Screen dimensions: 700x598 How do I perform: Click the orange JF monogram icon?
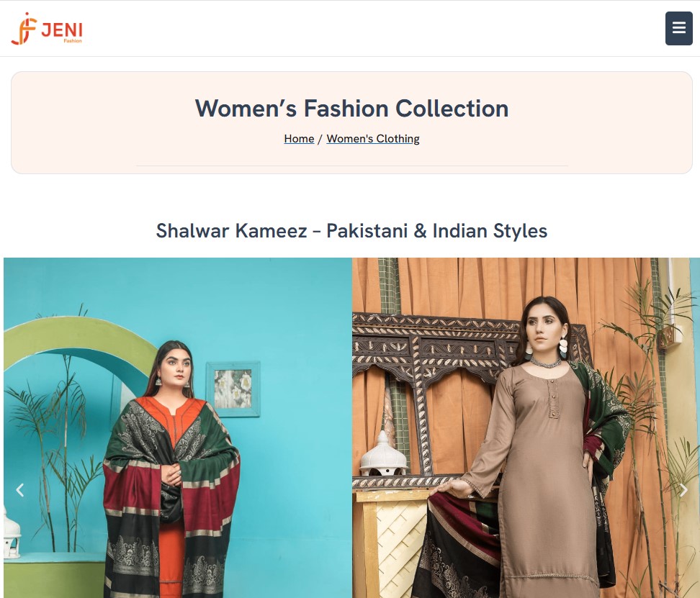pyautogui.click(x=24, y=29)
